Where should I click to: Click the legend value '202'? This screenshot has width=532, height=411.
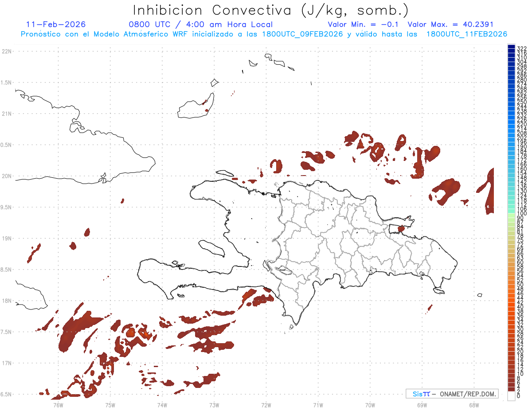(x=522, y=137)
